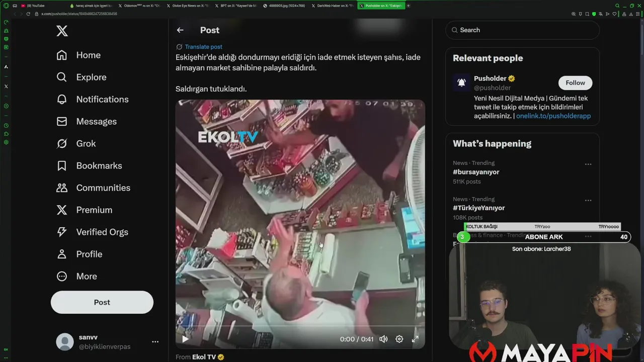Open video settings gear
Screen dimensions: 644x362
[x=399, y=339]
